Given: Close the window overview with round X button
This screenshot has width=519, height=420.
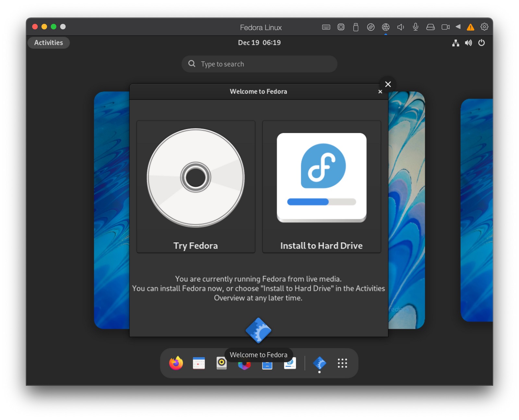Looking at the screenshot, I should pos(388,84).
